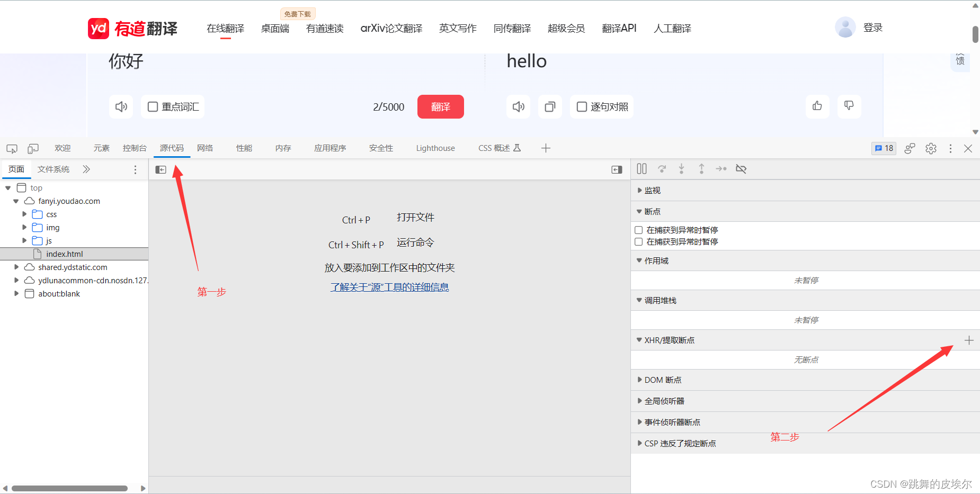
Task: Click the 你好 source text area
Action: click(x=126, y=61)
